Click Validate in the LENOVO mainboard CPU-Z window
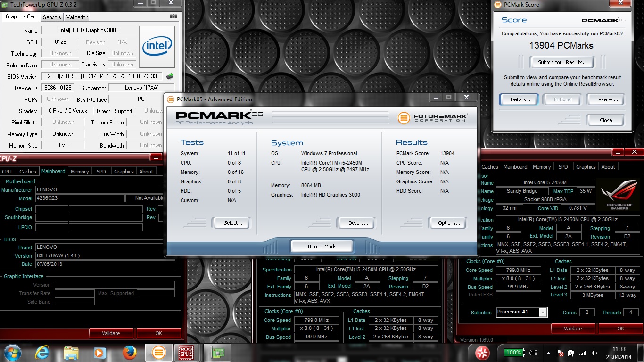Image resolution: width=644 pixels, height=362 pixels. [x=111, y=333]
